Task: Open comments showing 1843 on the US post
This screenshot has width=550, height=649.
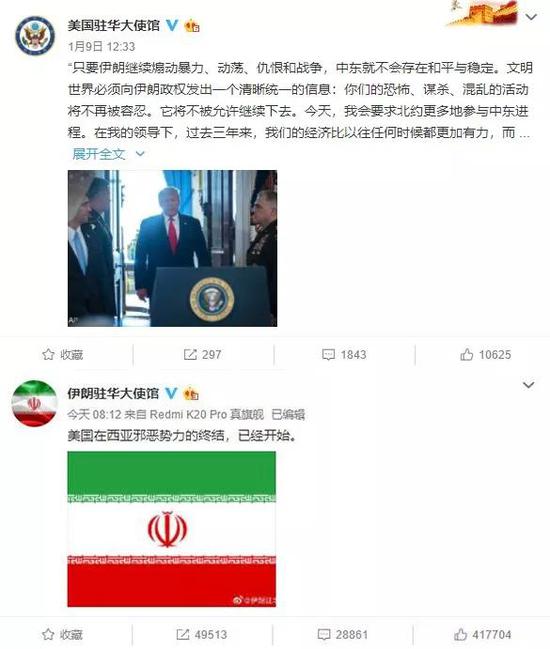Action: pyautogui.click(x=344, y=355)
